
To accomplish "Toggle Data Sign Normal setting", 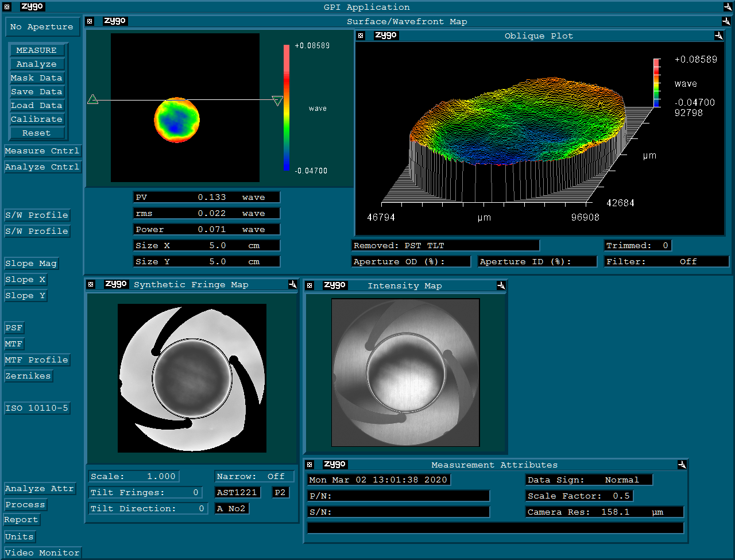I will (x=589, y=480).
